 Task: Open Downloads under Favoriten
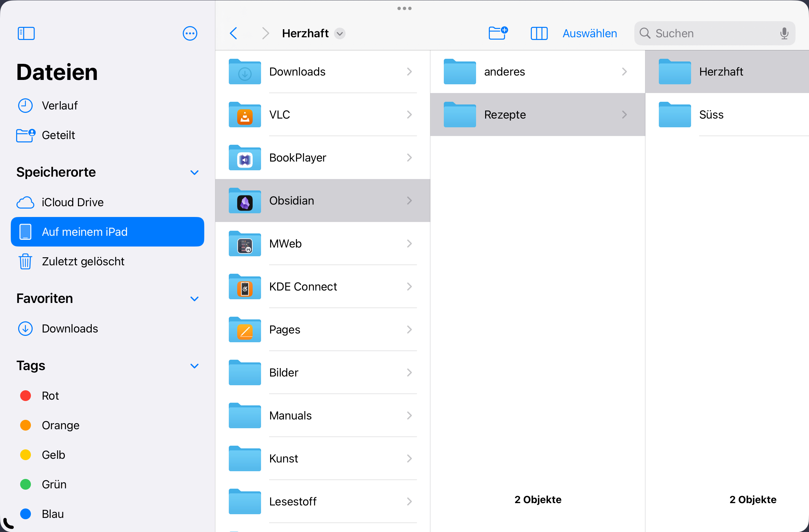tap(70, 328)
